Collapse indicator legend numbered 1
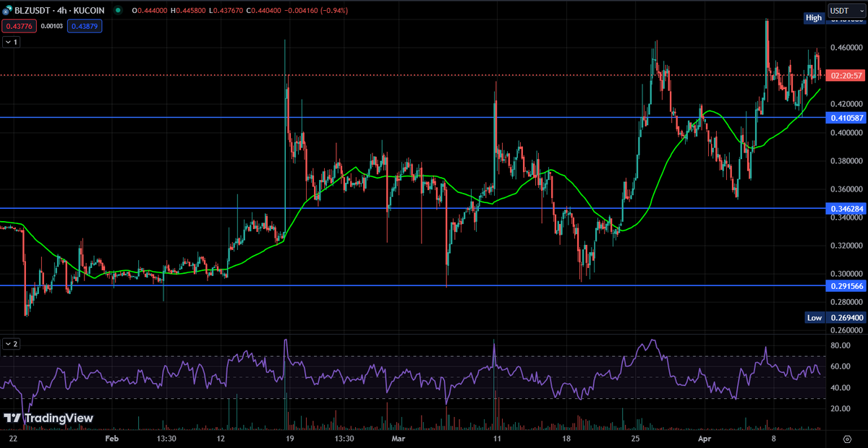This screenshot has width=868, height=448. coord(11,43)
